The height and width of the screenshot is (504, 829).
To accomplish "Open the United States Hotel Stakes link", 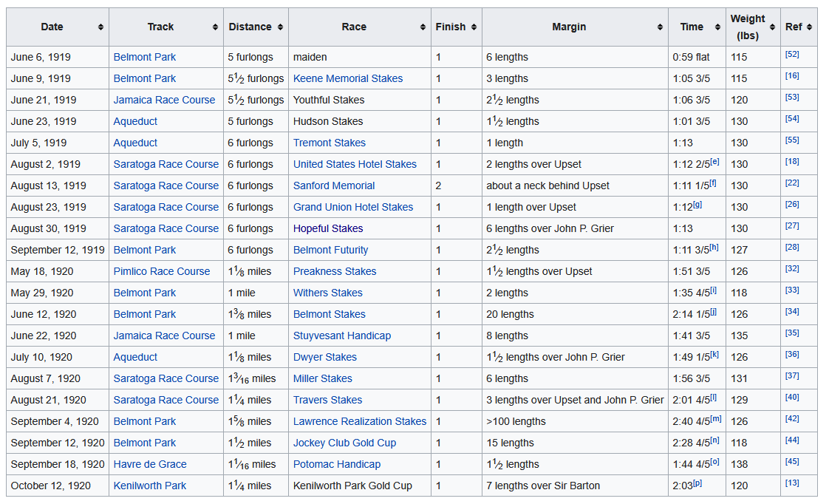I will tap(355, 164).
